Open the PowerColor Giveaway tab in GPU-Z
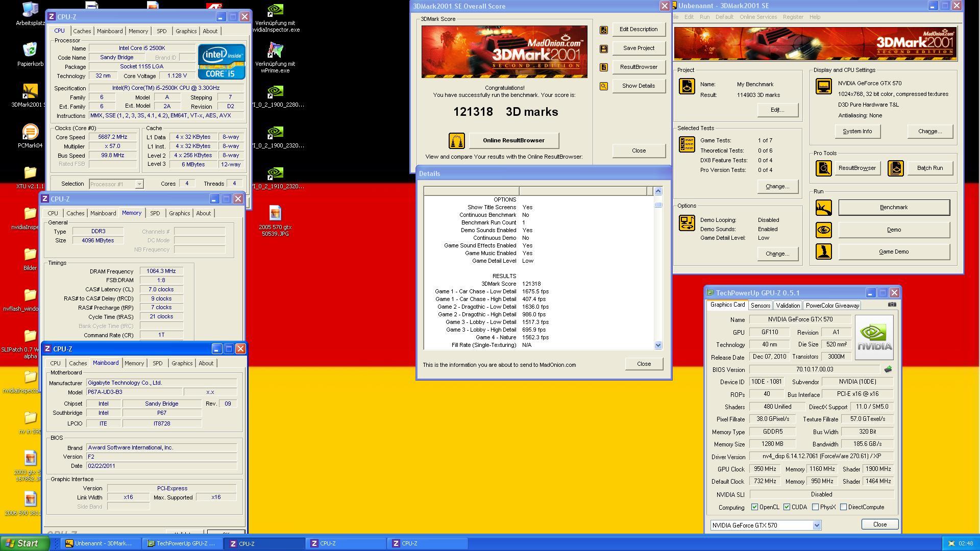Screen dimensions: 980x551 tap(832, 306)
